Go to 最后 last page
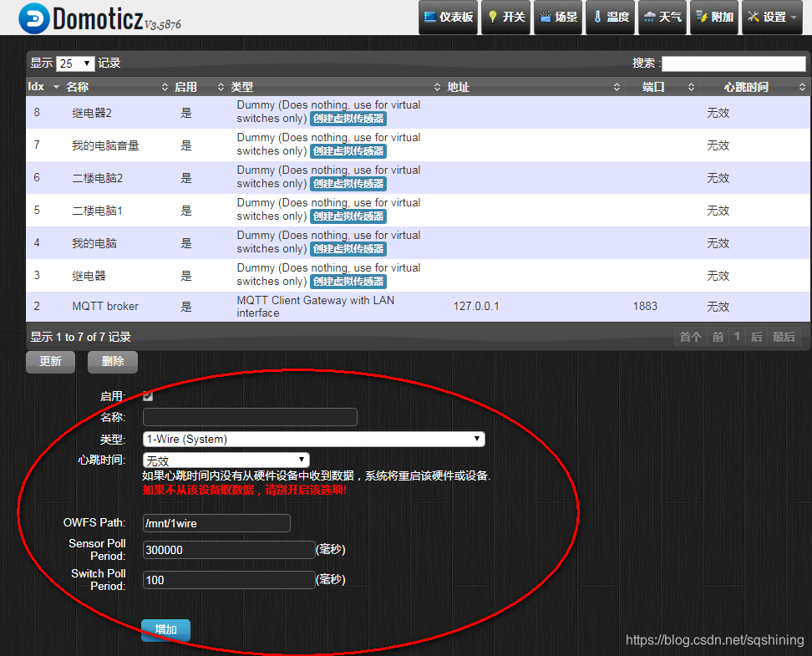 (784, 338)
